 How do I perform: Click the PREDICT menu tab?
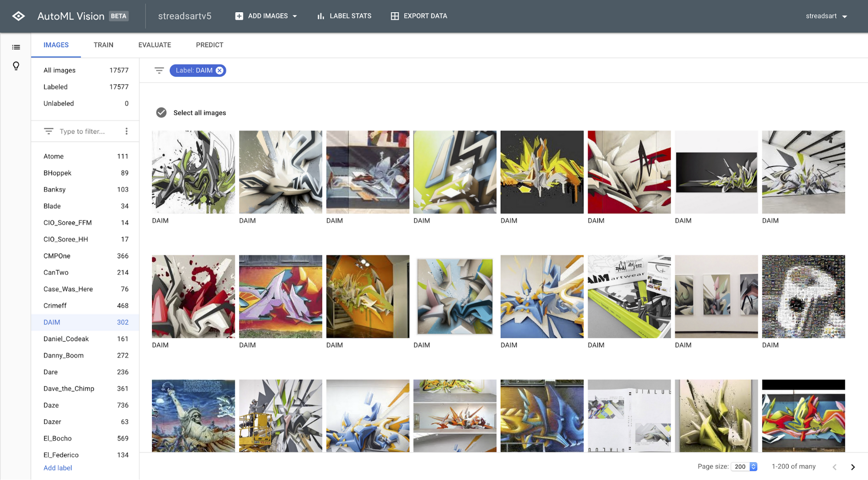coord(210,44)
